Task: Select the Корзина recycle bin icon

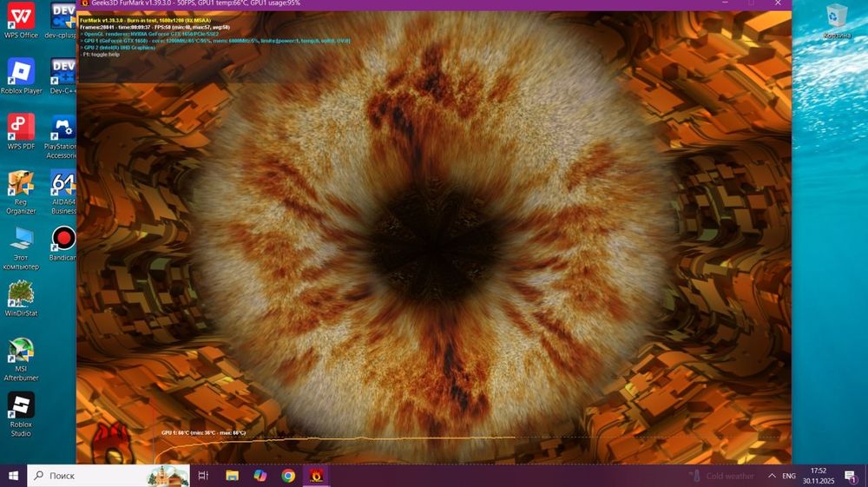Action: point(837,21)
